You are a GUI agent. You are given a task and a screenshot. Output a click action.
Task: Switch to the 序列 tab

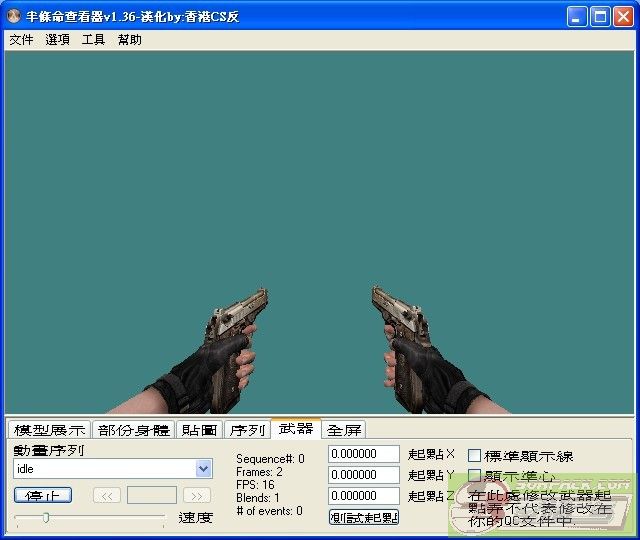247,430
